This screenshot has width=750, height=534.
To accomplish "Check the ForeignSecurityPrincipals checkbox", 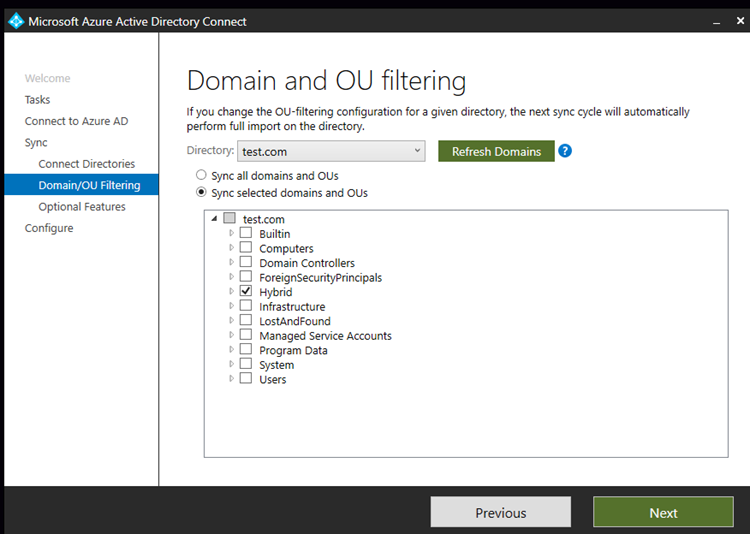I will click(x=246, y=277).
